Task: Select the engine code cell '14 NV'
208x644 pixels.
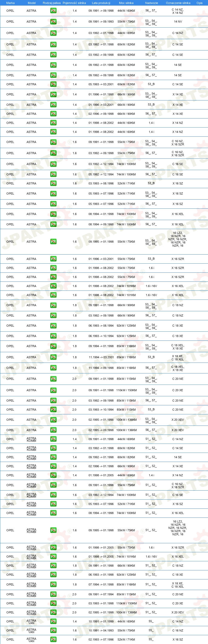Action: point(178,22)
